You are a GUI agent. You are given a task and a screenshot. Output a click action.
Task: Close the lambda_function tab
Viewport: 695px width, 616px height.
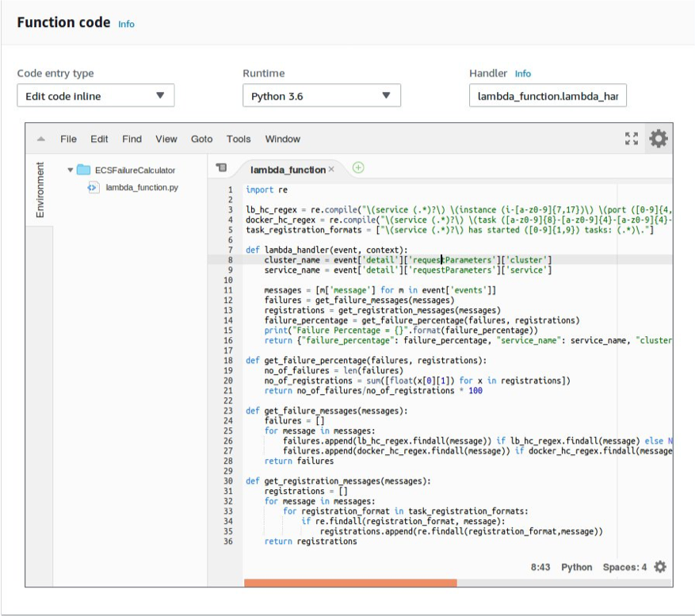click(331, 169)
